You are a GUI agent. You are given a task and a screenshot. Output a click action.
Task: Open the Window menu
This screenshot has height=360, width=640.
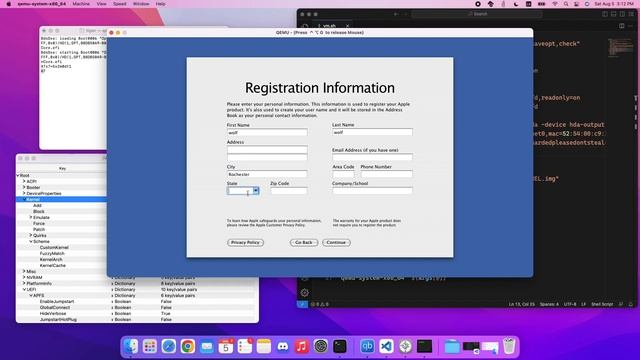(x=141, y=4)
